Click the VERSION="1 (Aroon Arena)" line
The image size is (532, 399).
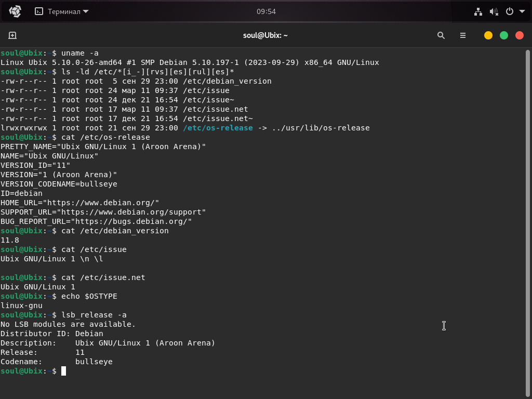click(x=59, y=175)
